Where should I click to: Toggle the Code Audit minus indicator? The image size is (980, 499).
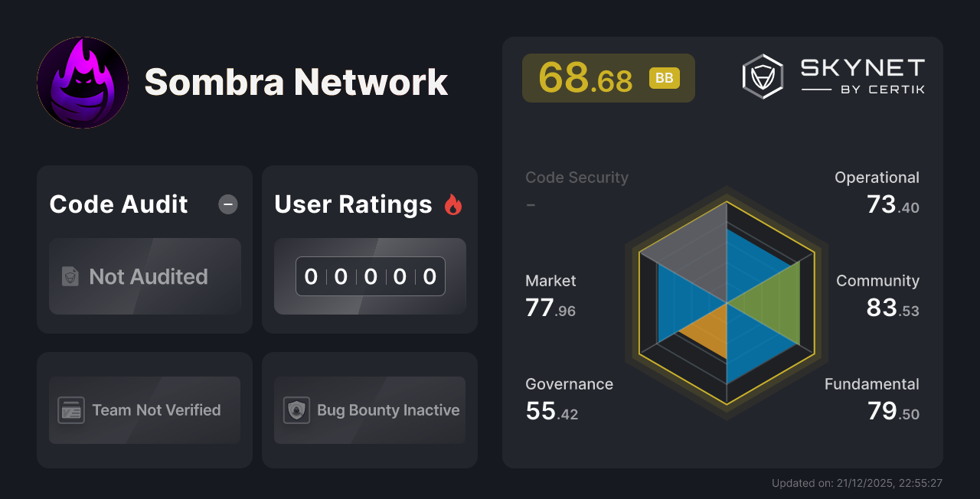point(227,204)
